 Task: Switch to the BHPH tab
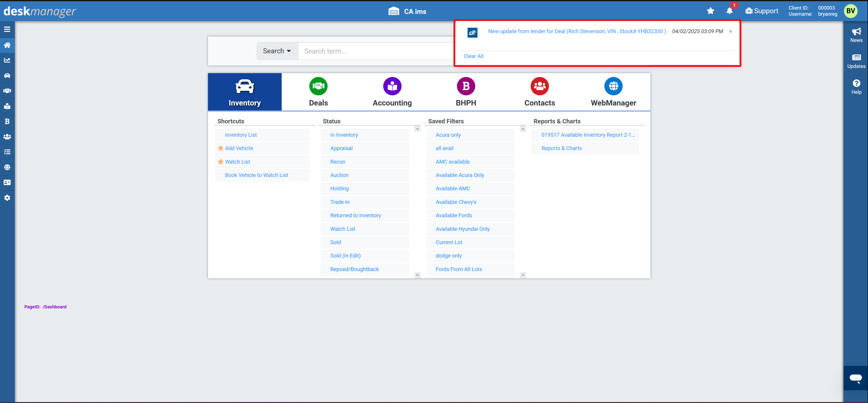click(466, 92)
